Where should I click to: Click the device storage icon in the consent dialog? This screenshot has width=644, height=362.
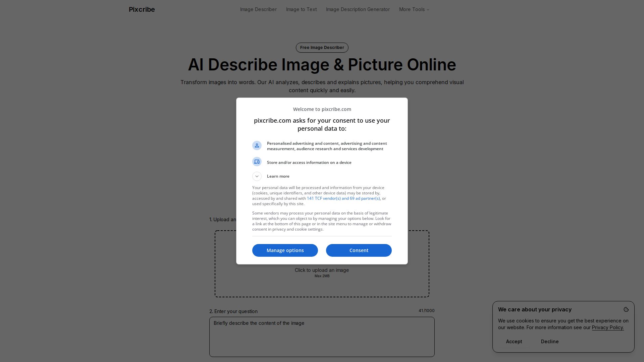pos(257,162)
